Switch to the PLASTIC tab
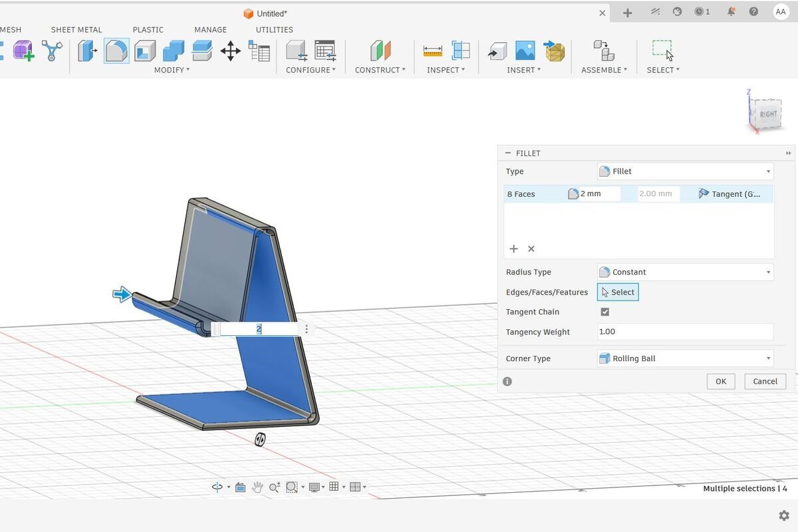 148,30
